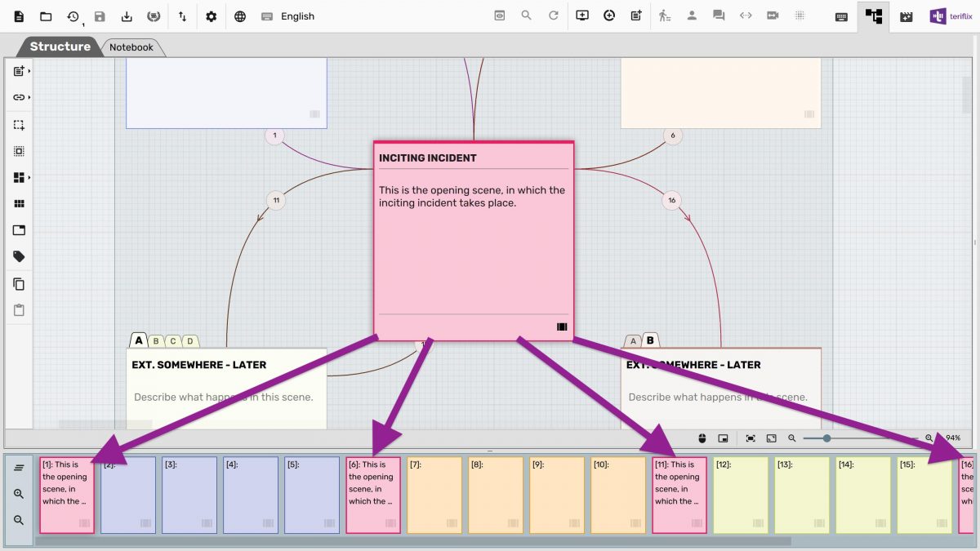Select tab B on the left scene card
Viewport: 980px width, 551px height.
(157, 341)
